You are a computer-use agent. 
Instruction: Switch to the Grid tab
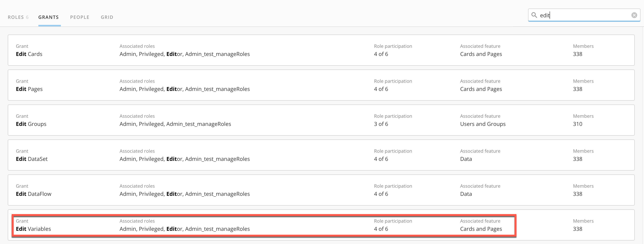107,17
